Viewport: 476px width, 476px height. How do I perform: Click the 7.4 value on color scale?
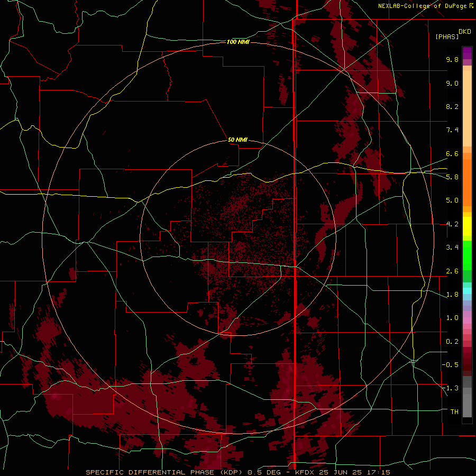452,130
